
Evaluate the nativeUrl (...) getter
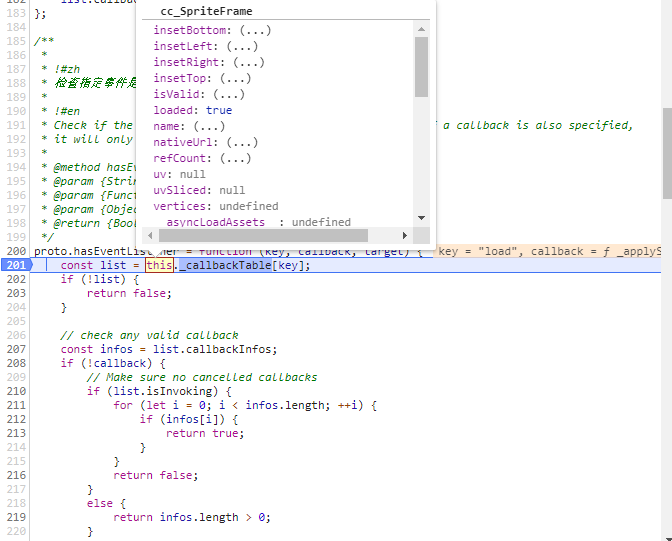(242, 142)
